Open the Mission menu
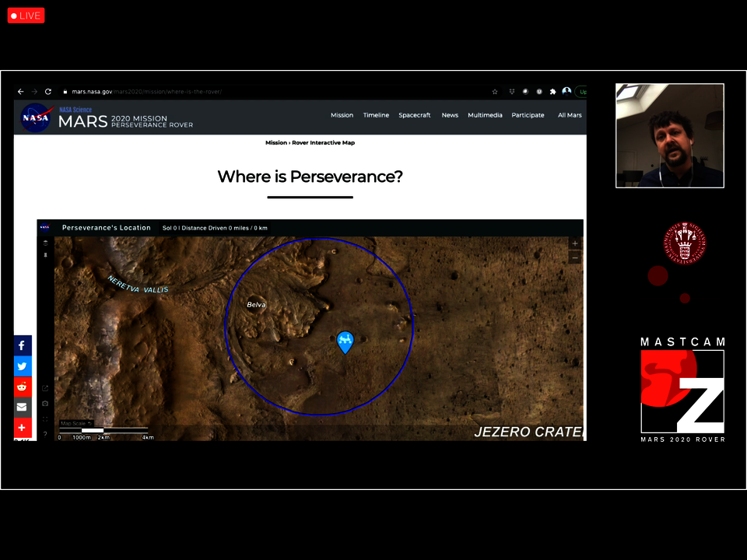 (x=342, y=115)
